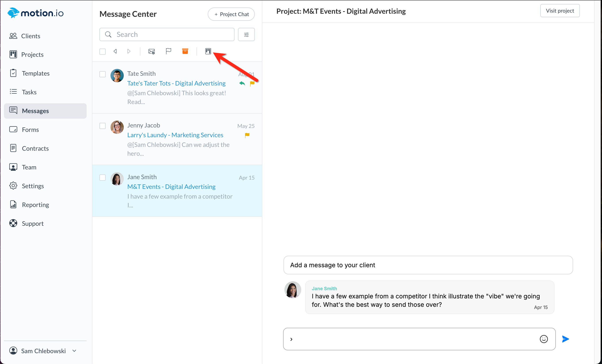
Task: Tick the checkbox beside Jenny Jacob's message
Action: (x=103, y=126)
